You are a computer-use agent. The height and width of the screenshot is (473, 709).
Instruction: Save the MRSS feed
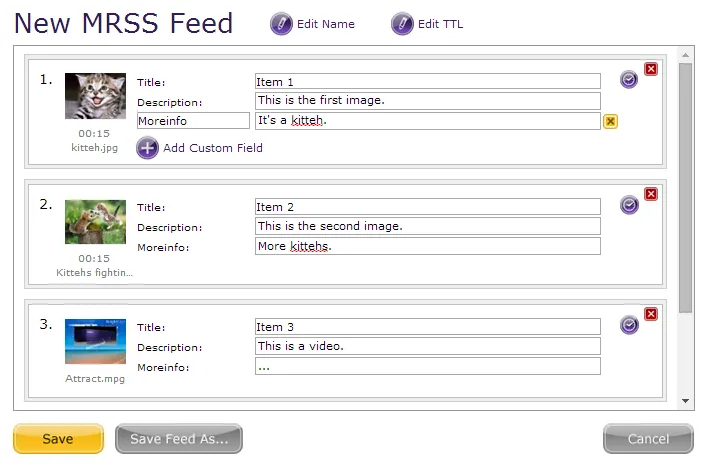pos(58,439)
